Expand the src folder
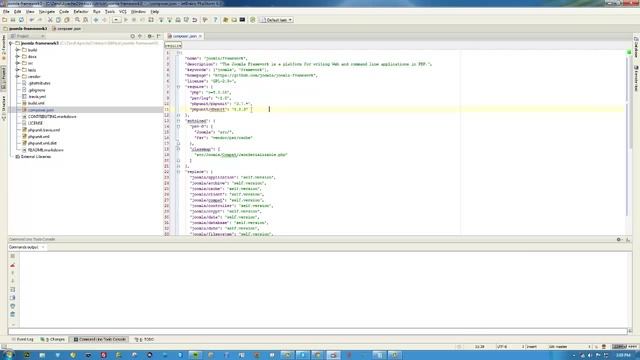 18,63
